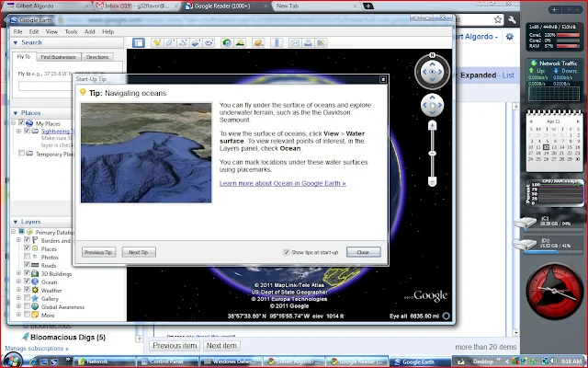
Task: Open the Add menu
Action: tap(90, 31)
